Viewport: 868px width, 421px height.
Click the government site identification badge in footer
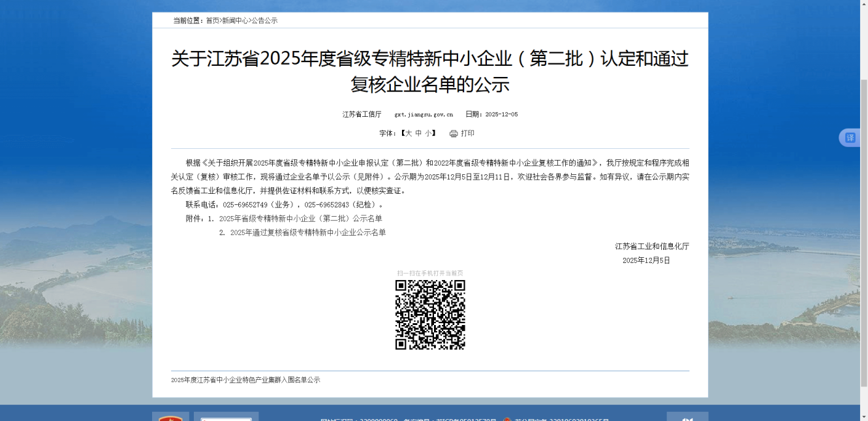pyautogui.click(x=225, y=416)
